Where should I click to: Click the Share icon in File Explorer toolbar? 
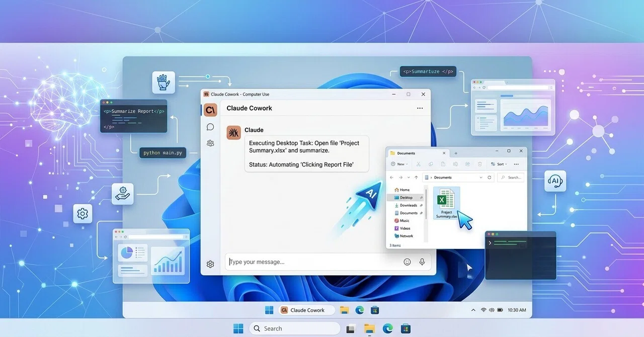coord(467,164)
